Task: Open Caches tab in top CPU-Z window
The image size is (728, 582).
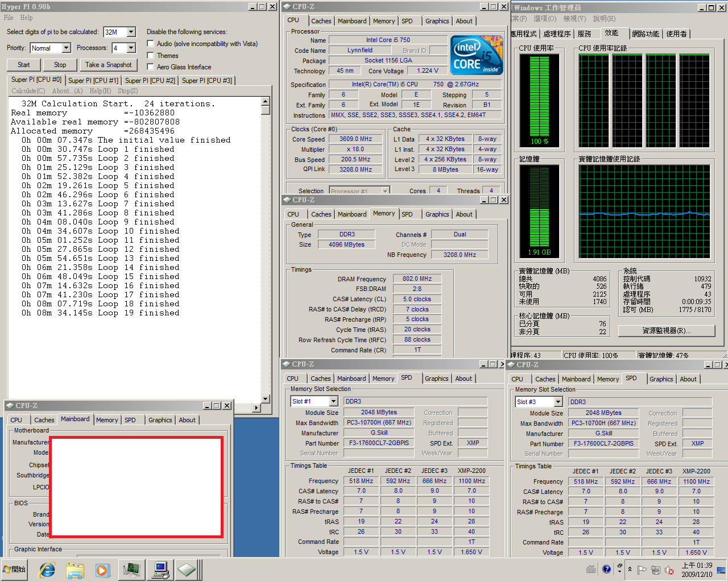Action: [x=321, y=21]
